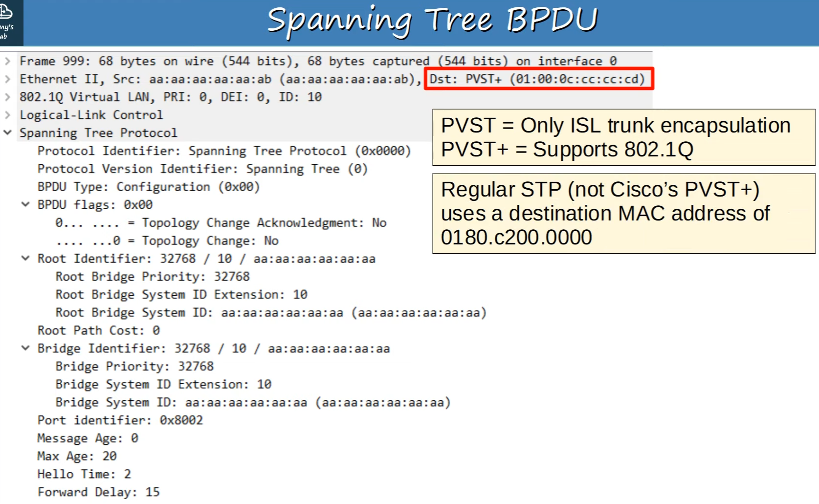819x504 pixels.
Task: Select the Protocol Version Identifier field
Action: [x=202, y=169]
